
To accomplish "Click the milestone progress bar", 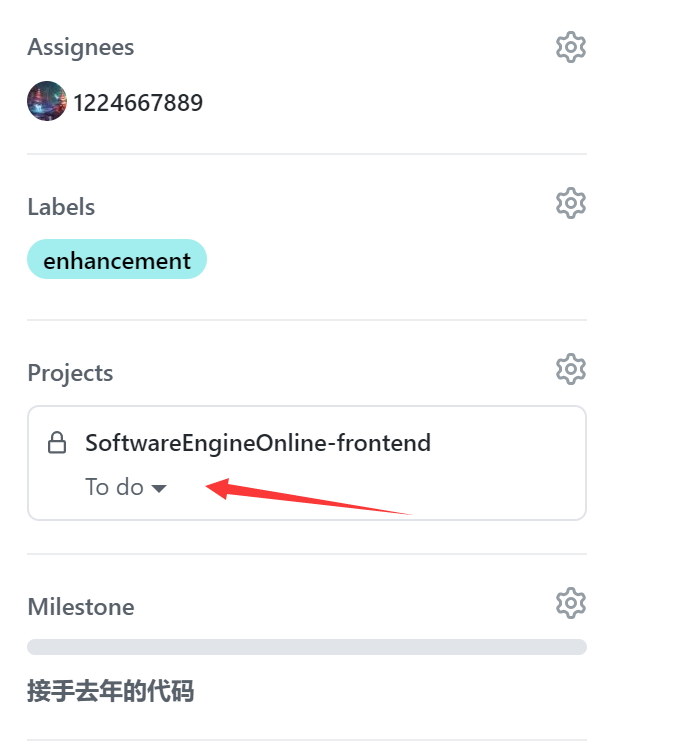I will click(307, 647).
